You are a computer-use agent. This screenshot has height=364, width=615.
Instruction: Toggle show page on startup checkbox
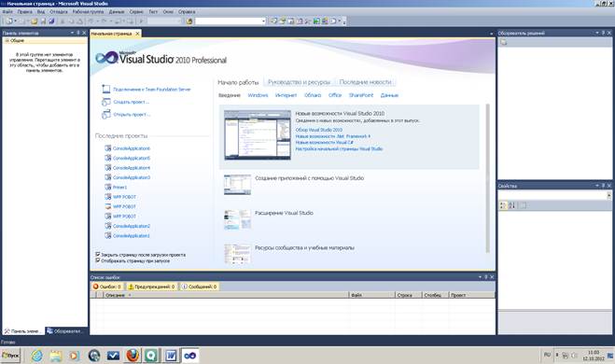98,260
